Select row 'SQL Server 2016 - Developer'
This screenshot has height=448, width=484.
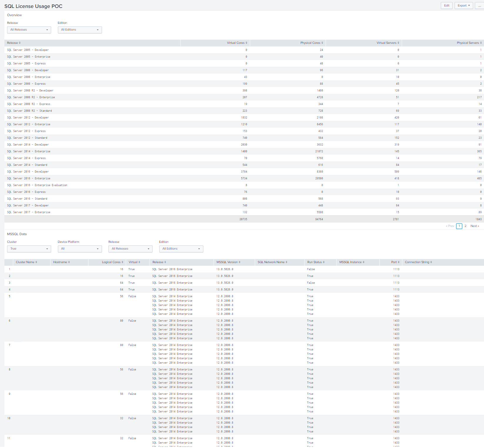[x=244, y=172]
